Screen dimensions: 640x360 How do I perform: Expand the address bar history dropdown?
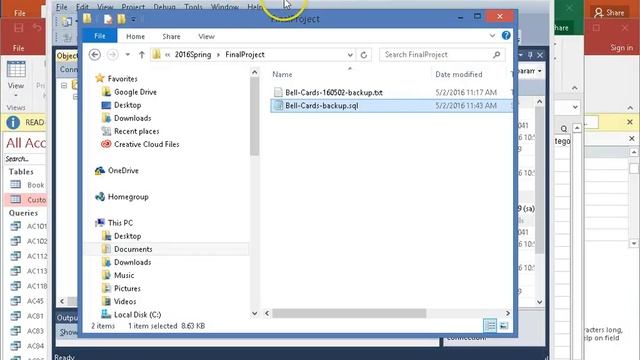coord(350,55)
